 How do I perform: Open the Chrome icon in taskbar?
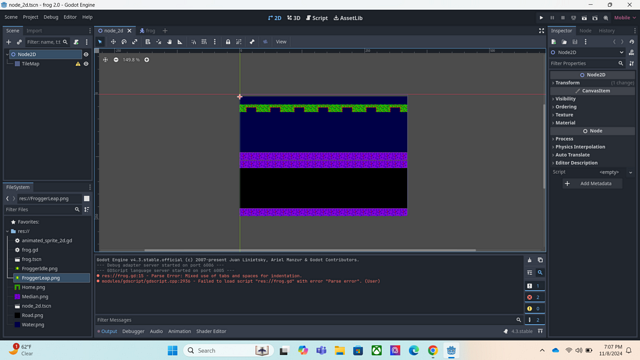[433, 350]
